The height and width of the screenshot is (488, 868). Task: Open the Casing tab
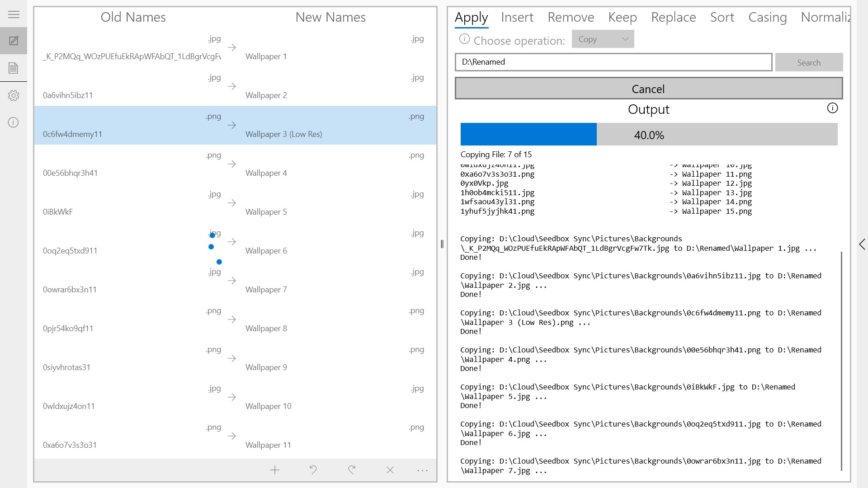(767, 17)
